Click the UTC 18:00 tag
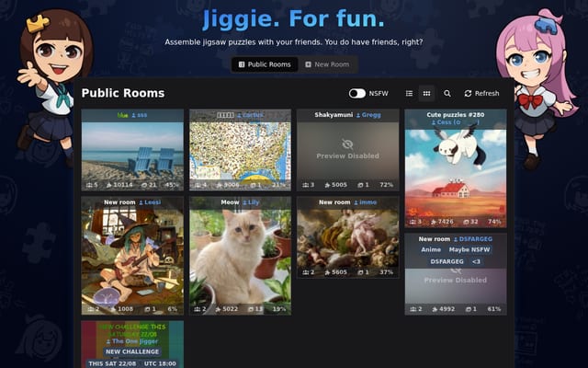 tap(160, 363)
